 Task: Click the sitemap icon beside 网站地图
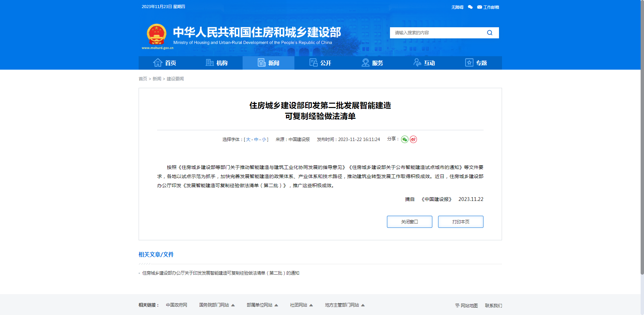point(457,306)
